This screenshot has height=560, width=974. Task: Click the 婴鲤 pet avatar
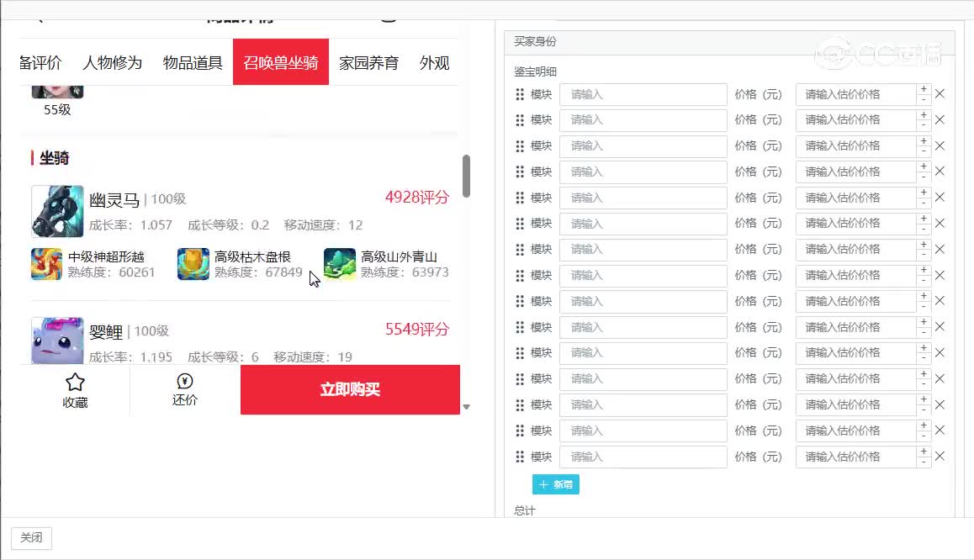(57, 341)
